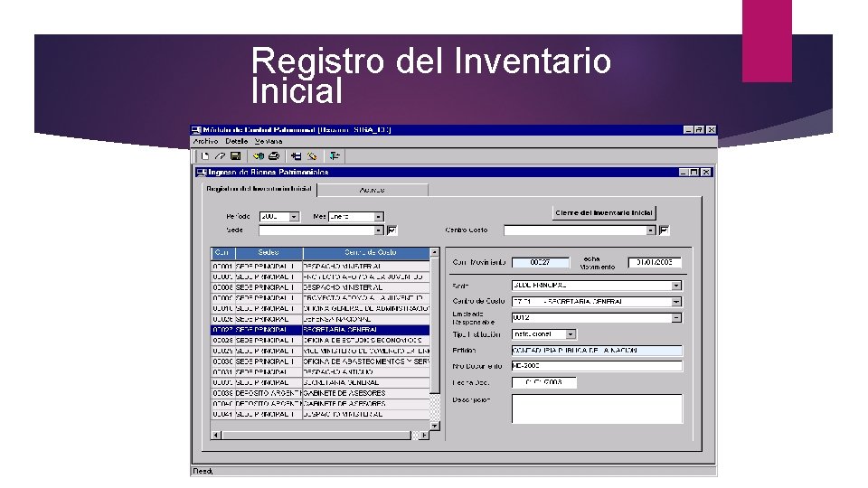
Task: Click the Print toolbar icon
Action: 274,156
